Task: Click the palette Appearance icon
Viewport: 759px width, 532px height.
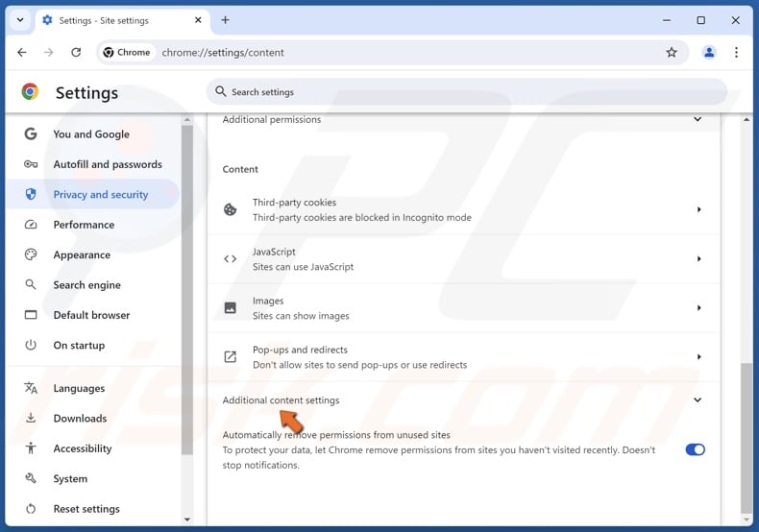Action: [31, 254]
